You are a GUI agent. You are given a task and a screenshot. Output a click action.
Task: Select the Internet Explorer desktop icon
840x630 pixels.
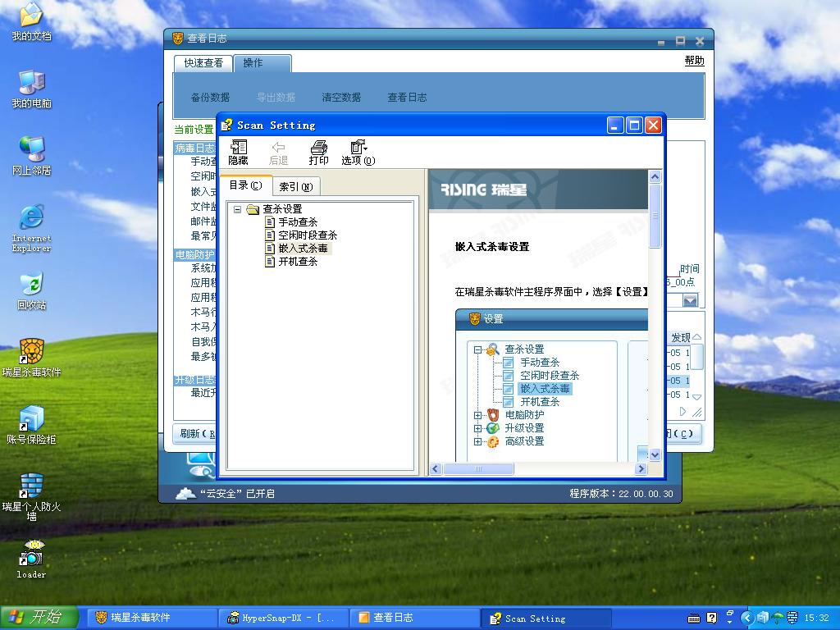32,228
